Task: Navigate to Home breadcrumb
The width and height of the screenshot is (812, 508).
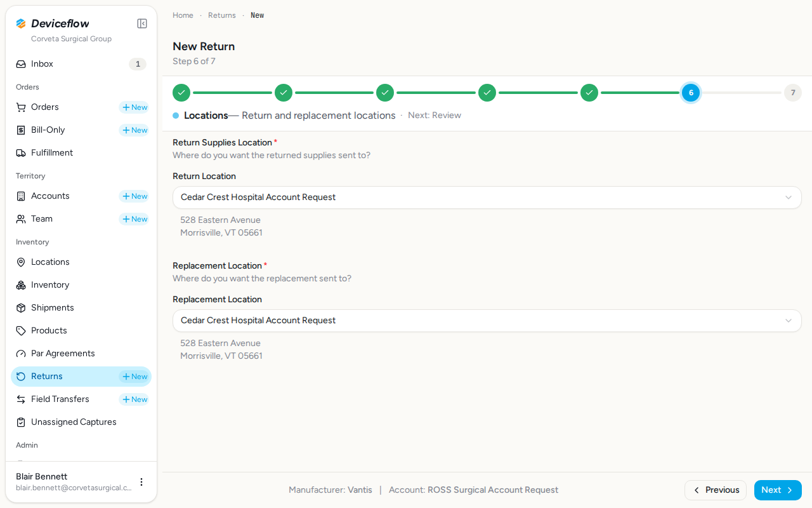Action: tap(183, 15)
